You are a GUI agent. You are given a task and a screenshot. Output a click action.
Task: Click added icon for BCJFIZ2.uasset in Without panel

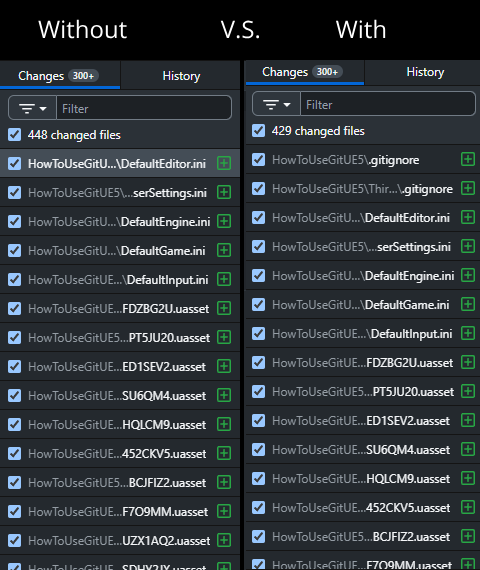224,482
